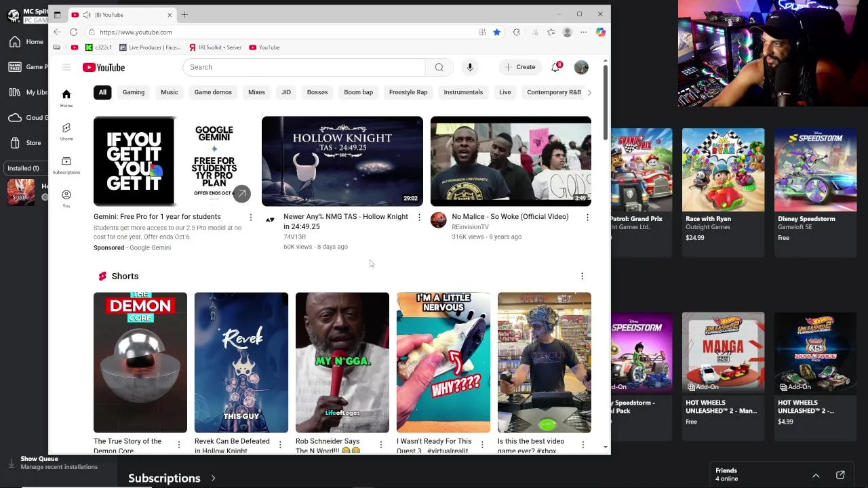This screenshot has width=868, height=488.
Task: Open the Copilot icon in browser toolbar
Action: 600,32
